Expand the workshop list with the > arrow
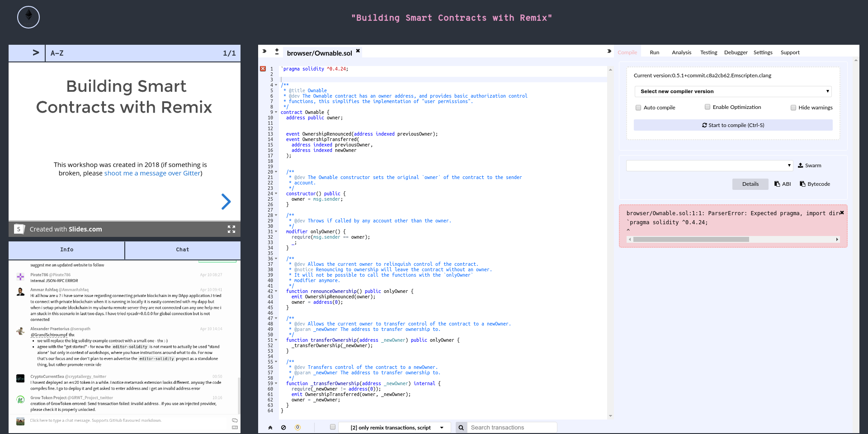The height and width of the screenshot is (434, 868). 36,53
